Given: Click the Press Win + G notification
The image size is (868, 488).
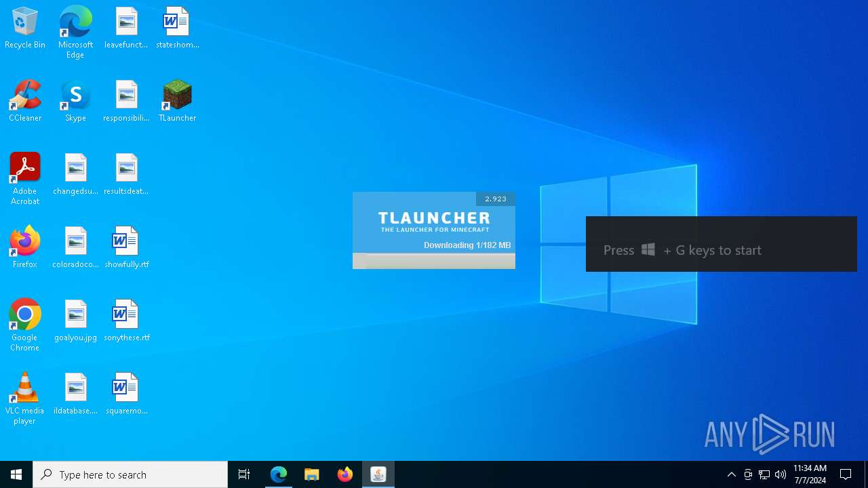Looking at the screenshot, I should pos(722,244).
